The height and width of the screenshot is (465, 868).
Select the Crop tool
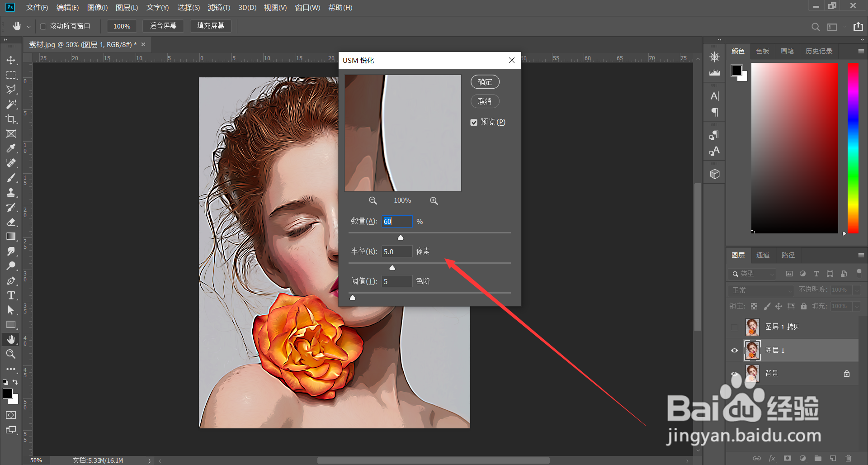click(x=11, y=119)
